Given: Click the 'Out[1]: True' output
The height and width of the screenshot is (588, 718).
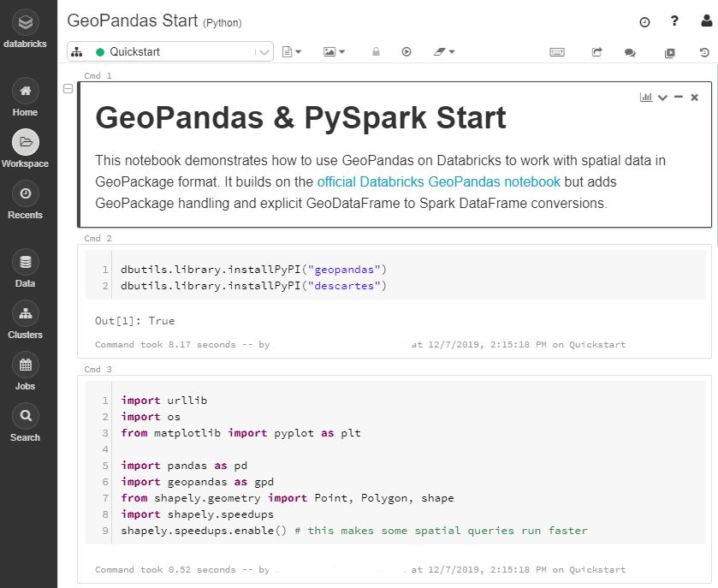Looking at the screenshot, I should (x=135, y=321).
